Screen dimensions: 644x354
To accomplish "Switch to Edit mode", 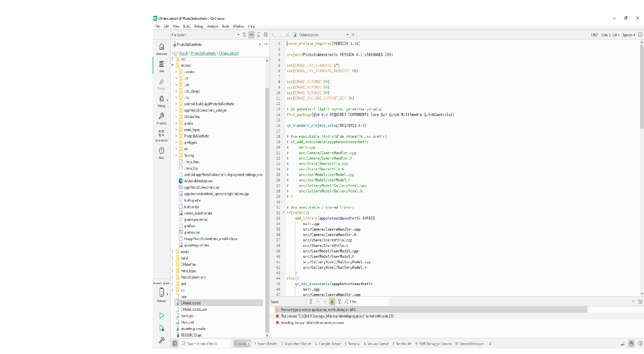I will (x=161, y=66).
